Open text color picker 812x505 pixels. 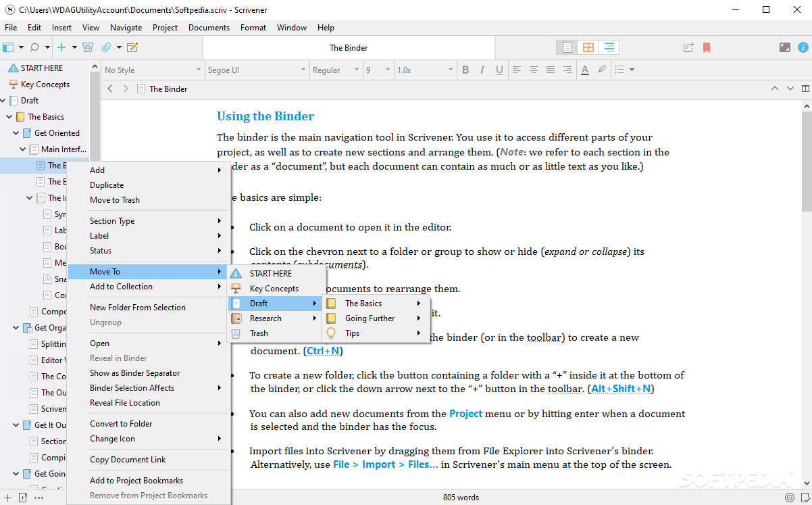point(585,70)
